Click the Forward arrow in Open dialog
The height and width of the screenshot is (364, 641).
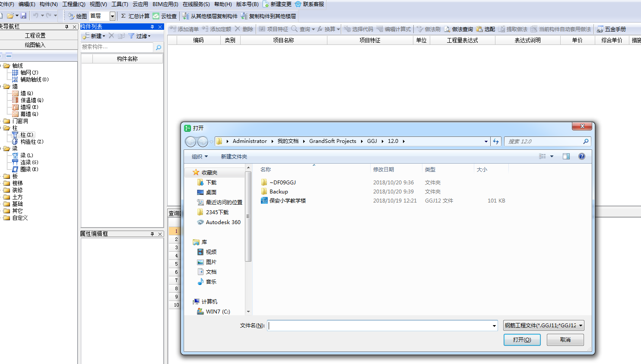tap(203, 141)
